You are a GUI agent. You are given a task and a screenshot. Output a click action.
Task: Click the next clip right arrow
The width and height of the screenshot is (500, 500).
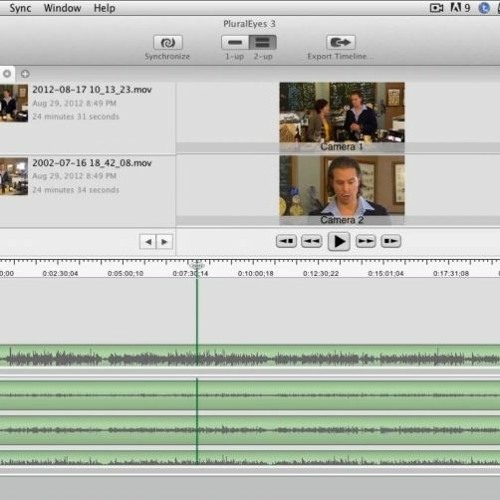tap(164, 242)
